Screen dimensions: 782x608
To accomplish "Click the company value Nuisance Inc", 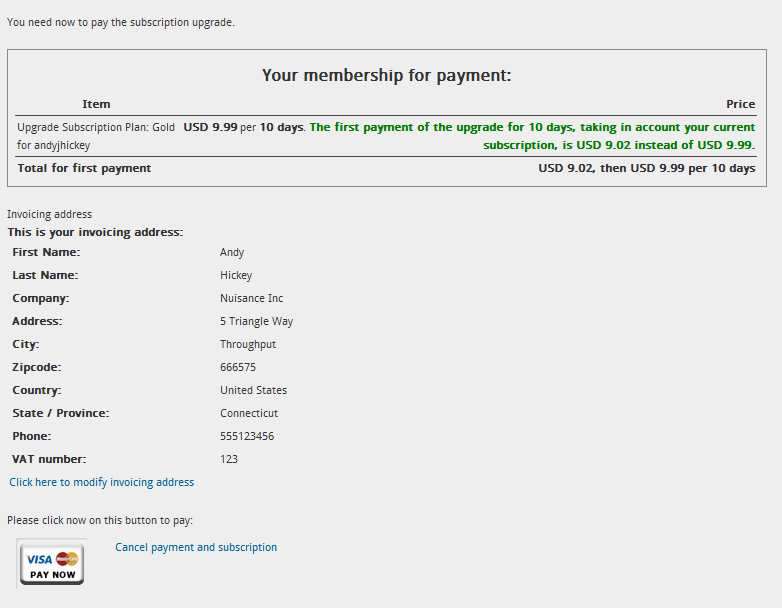I will (251, 298).
